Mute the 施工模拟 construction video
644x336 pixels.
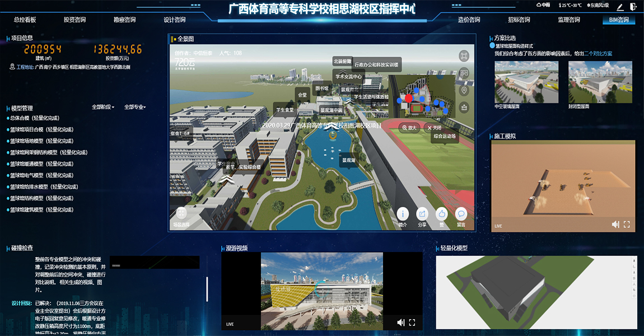(x=615, y=225)
